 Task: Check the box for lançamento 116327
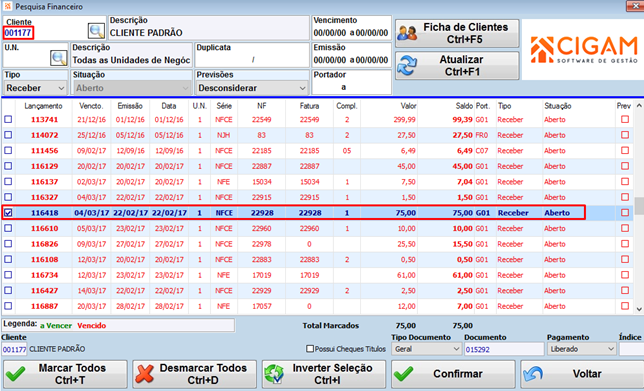point(8,197)
